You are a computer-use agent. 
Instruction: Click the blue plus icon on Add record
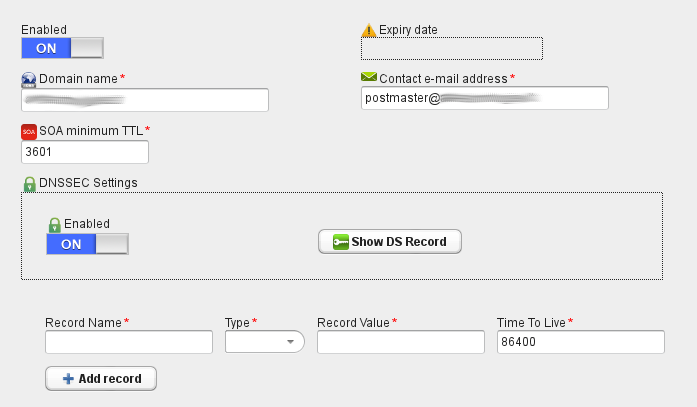coord(68,379)
